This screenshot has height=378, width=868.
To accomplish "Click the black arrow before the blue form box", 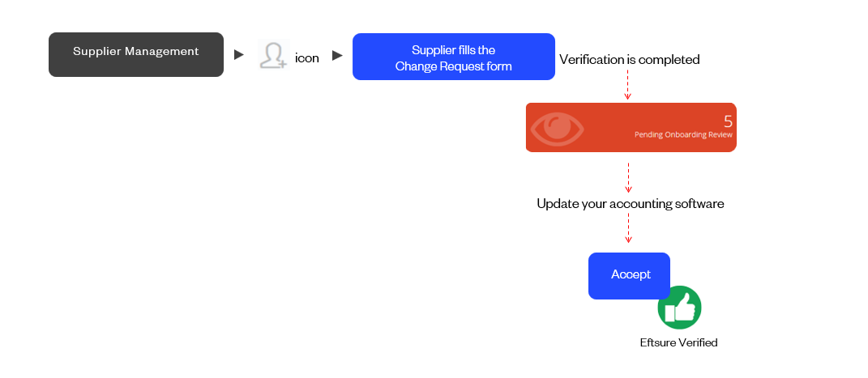I will (x=337, y=55).
